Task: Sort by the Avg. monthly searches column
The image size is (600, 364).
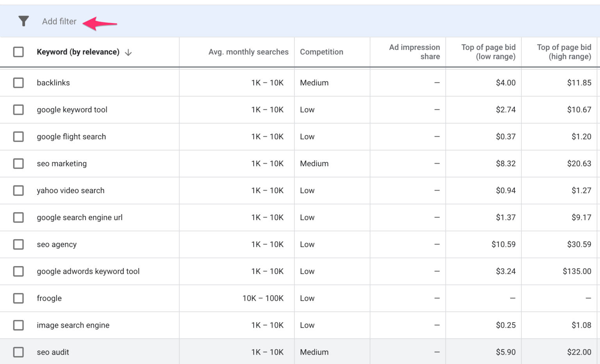Action: tap(248, 51)
